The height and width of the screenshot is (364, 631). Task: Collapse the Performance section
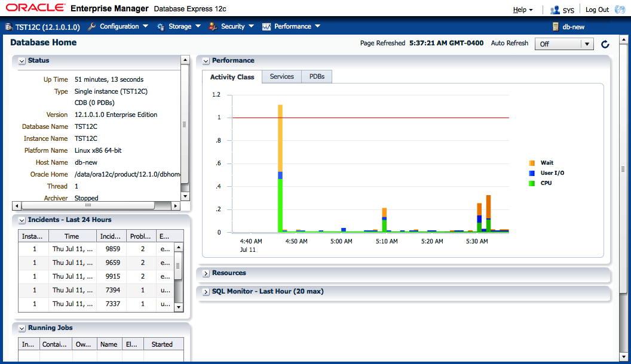206,61
